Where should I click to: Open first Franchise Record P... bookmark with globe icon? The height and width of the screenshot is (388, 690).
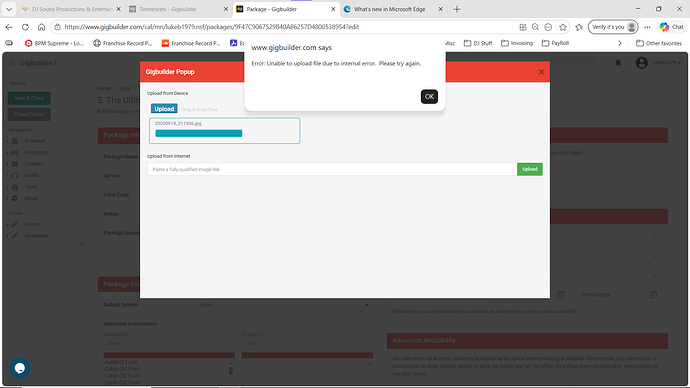pos(122,43)
